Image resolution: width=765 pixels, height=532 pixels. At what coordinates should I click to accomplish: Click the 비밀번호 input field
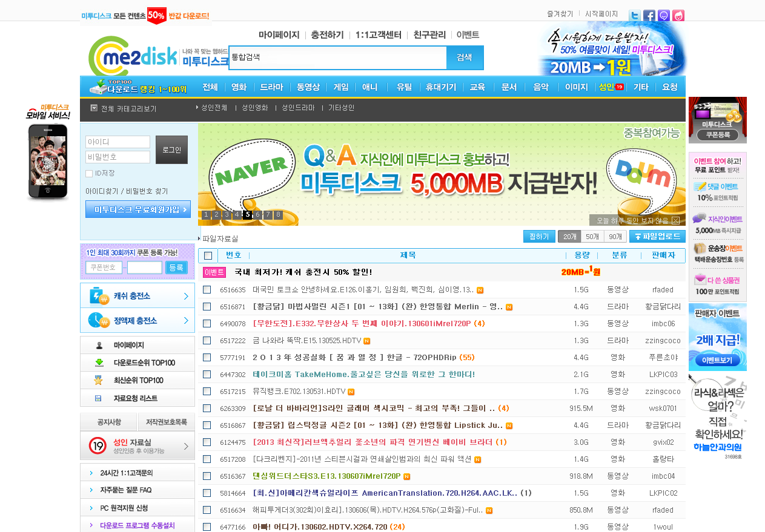click(118, 157)
